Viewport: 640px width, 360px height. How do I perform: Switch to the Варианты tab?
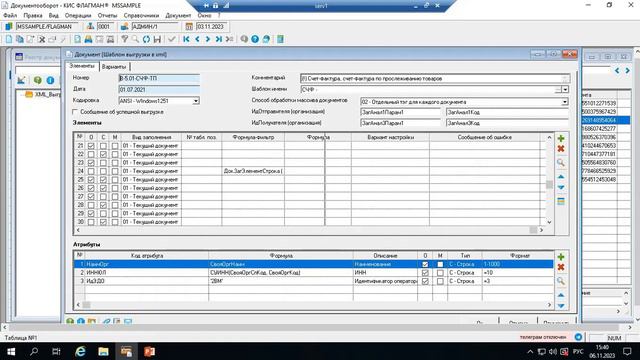click(x=114, y=67)
